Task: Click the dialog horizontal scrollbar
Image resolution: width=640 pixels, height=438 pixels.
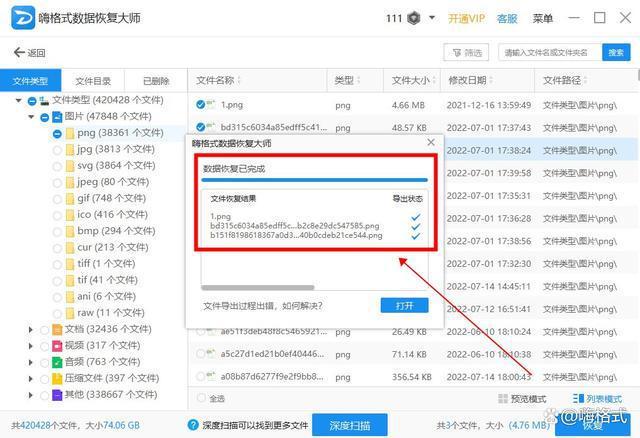Action: [x=258, y=287]
